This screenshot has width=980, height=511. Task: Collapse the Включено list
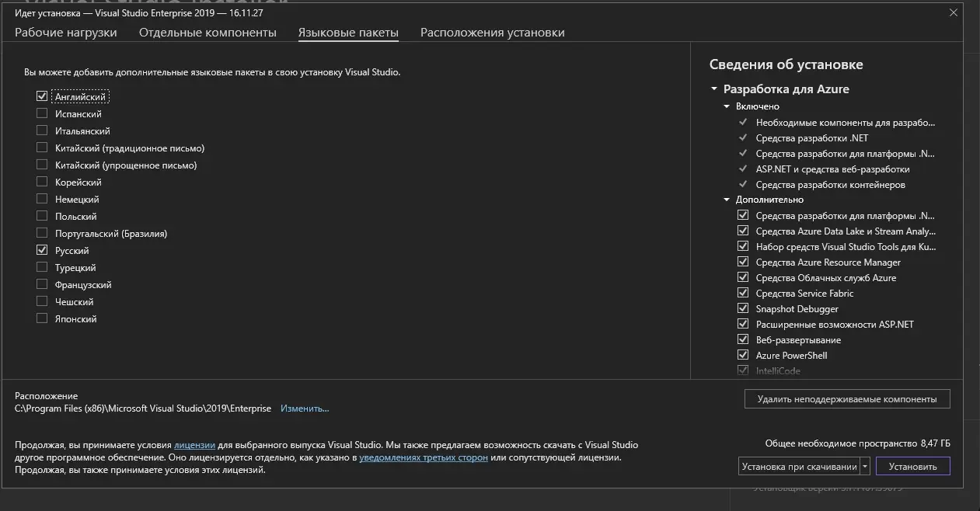point(727,106)
